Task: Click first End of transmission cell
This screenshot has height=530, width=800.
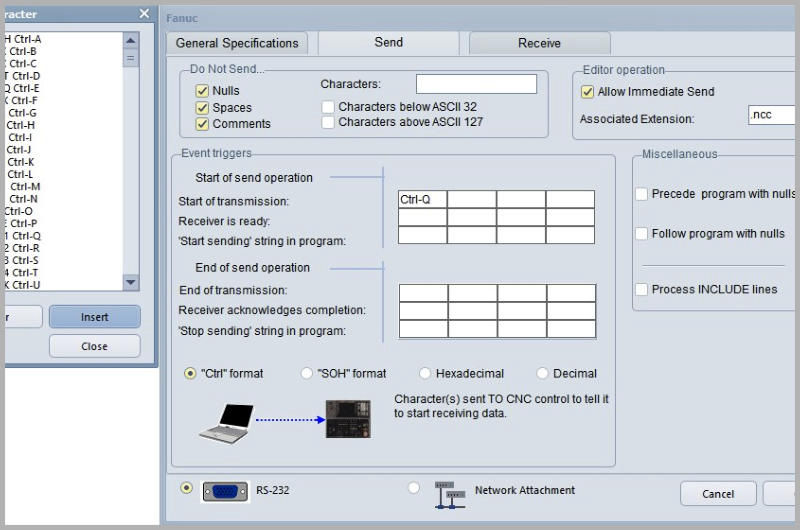Action: 423,293
